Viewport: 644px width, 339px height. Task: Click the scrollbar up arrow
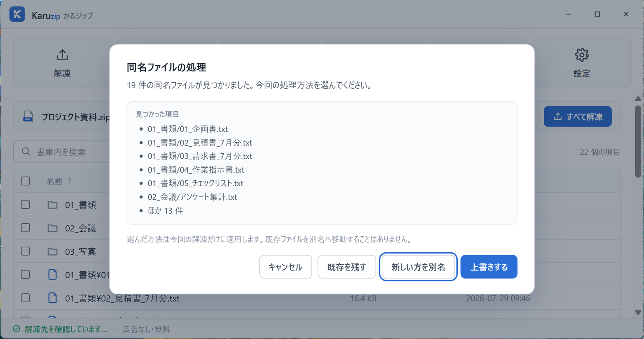(x=638, y=99)
